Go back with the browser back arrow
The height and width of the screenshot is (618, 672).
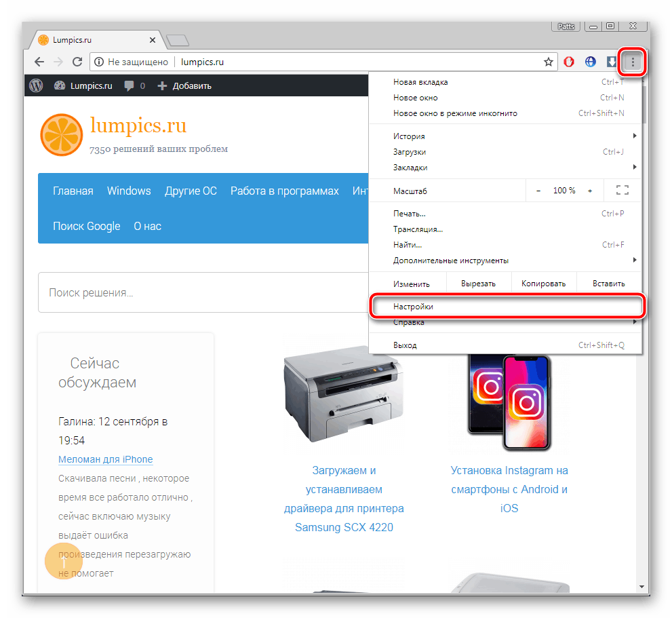pyautogui.click(x=39, y=62)
